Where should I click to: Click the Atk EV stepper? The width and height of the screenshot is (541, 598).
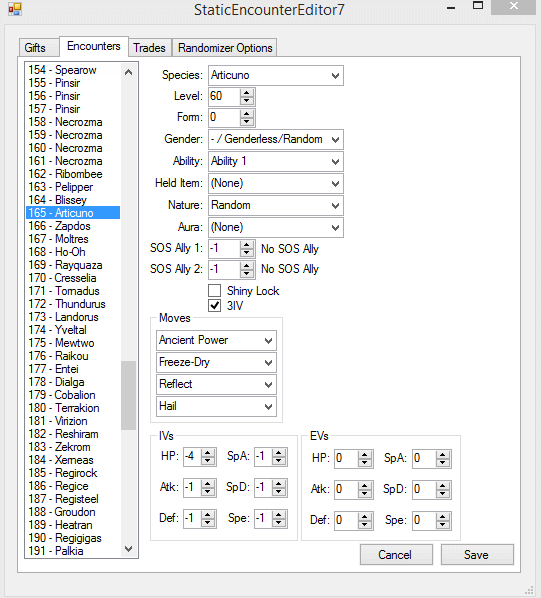[365, 490]
